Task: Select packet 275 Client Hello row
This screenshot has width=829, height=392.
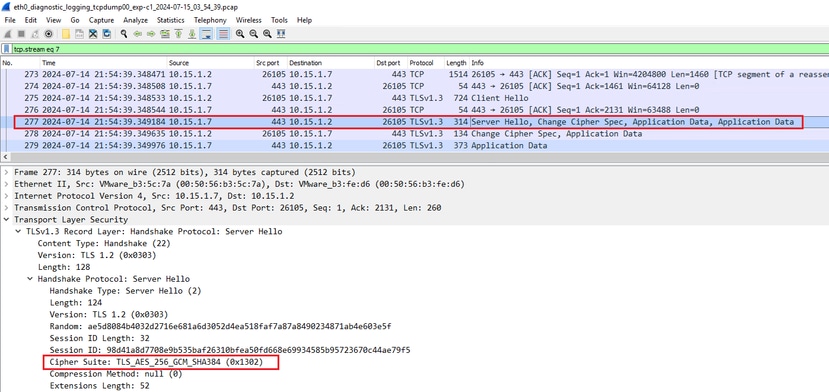Action: click(x=414, y=98)
